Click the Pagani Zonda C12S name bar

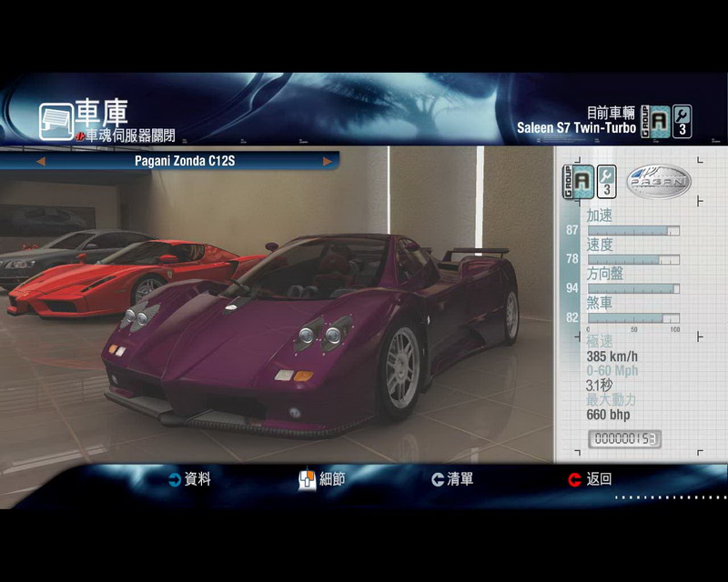(182, 161)
